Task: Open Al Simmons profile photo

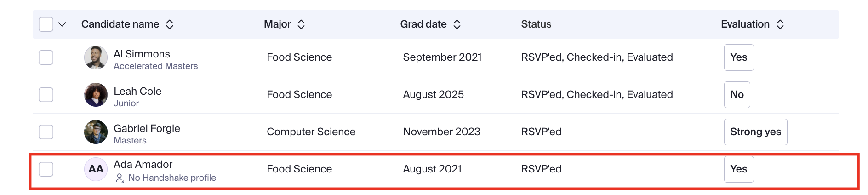Action: click(96, 57)
